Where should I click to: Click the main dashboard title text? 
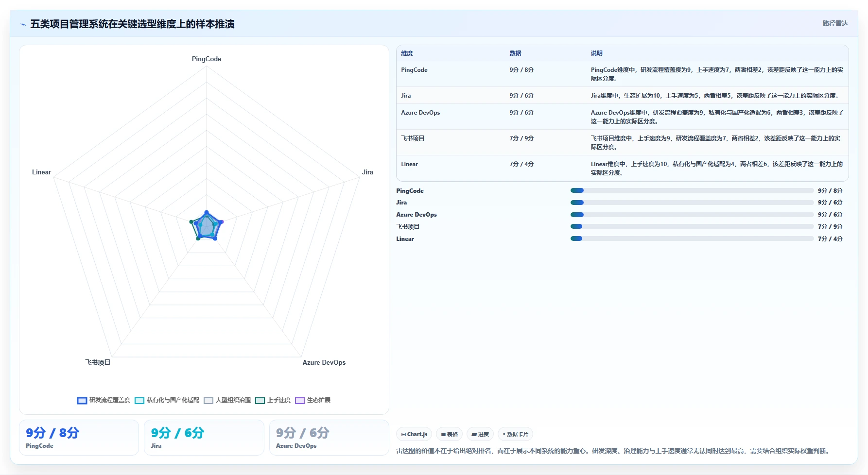132,24
